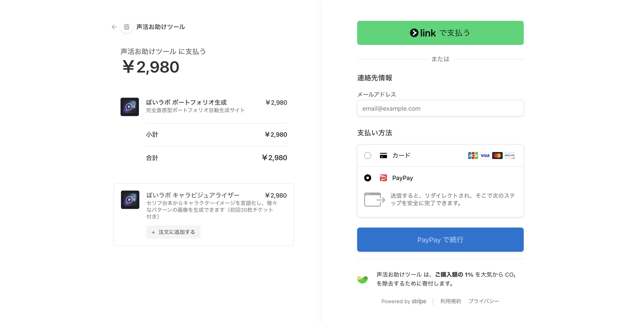The width and height of the screenshot is (644, 322).
Task: Add ぼいラボ キャラビジュアライザー via 注文に追加する
Action: (x=173, y=232)
